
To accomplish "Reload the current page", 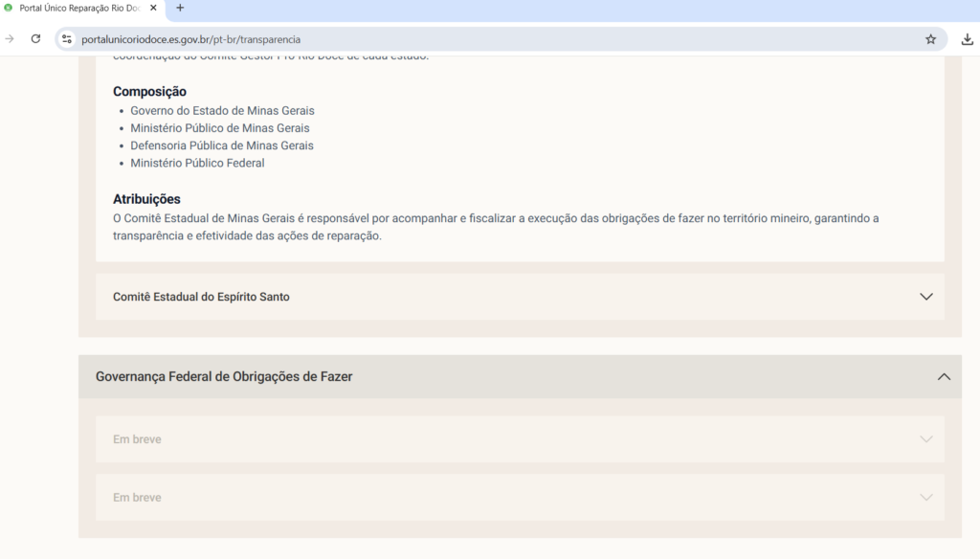I will 35,39.
